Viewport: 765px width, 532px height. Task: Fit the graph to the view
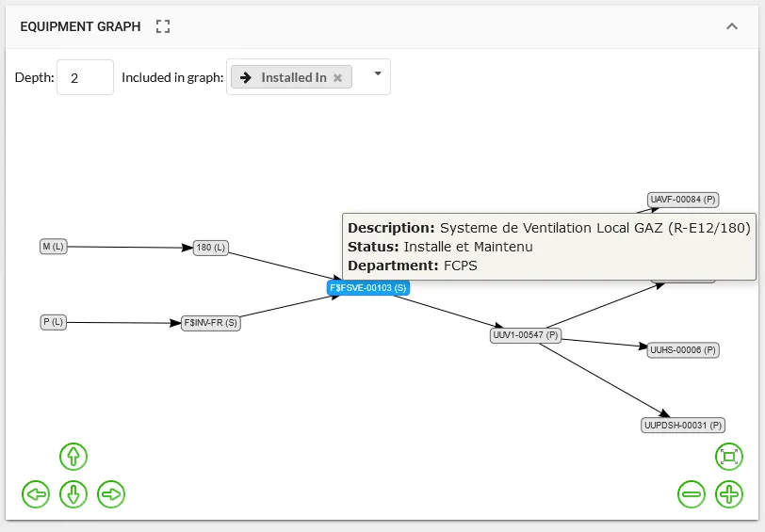tap(729, 457)
